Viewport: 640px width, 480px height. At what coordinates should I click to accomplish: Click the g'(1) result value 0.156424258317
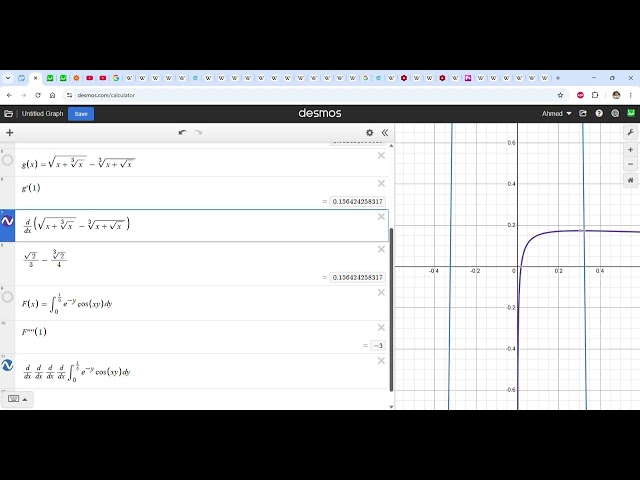point(358,201)
